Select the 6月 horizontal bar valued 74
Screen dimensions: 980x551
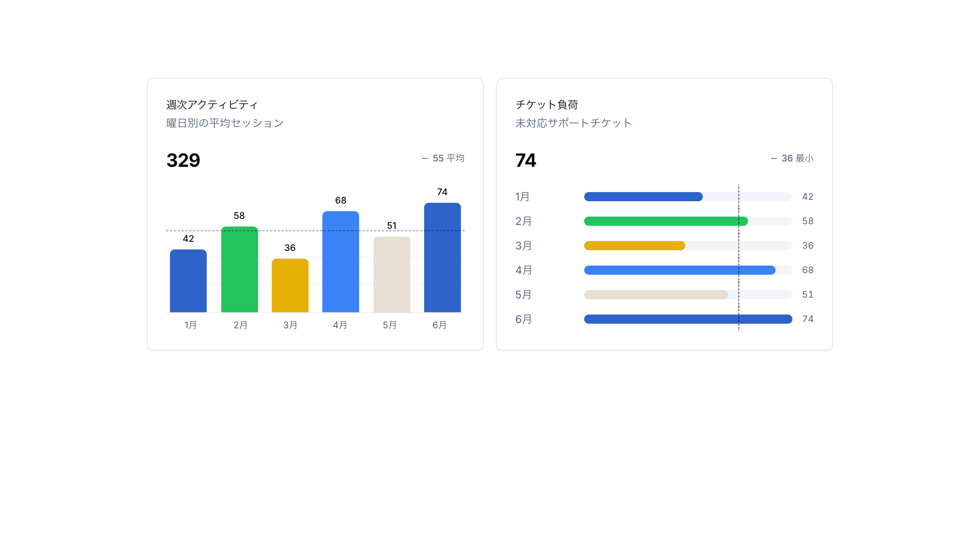pos(688,319)
